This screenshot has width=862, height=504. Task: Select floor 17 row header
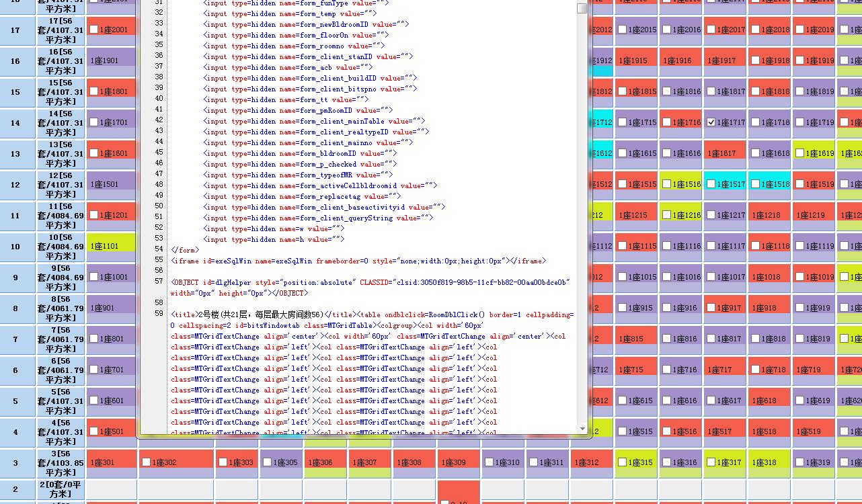(x=15, y=30)
